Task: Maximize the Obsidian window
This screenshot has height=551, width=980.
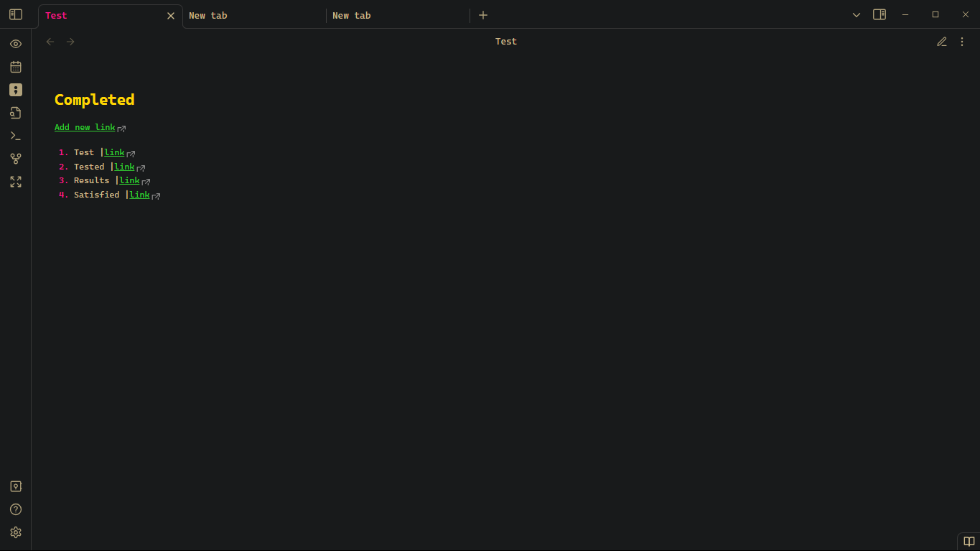Action: [x=935, y=14]
